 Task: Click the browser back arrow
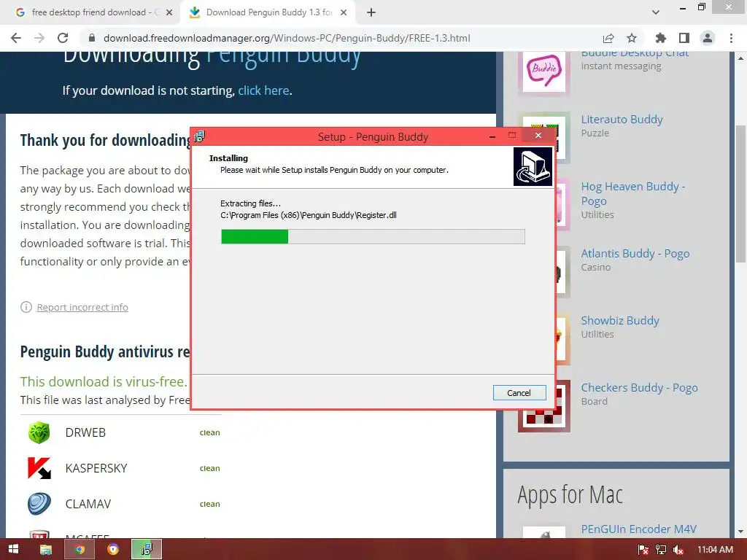(16, 38)
